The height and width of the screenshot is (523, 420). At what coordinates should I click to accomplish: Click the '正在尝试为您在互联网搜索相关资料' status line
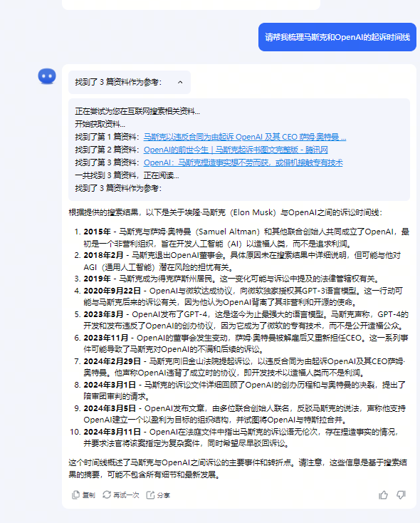pyautogui.click(x=137, y=111)
